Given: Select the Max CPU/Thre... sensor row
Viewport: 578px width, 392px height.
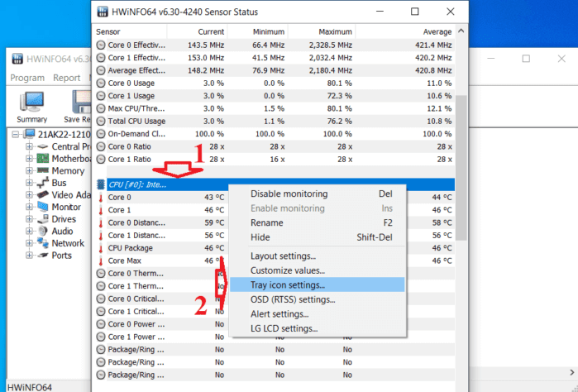Looking at the screenshot, I should [x=275, y=108].
